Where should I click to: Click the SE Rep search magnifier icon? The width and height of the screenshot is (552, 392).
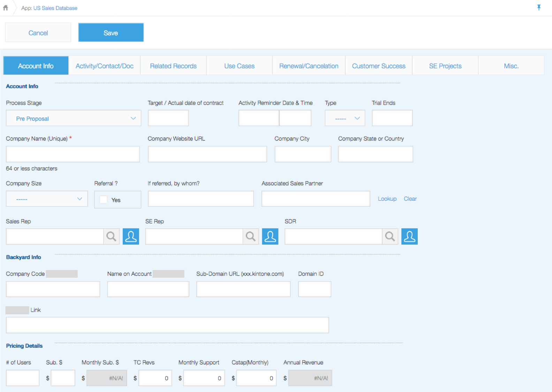point(251,237)
